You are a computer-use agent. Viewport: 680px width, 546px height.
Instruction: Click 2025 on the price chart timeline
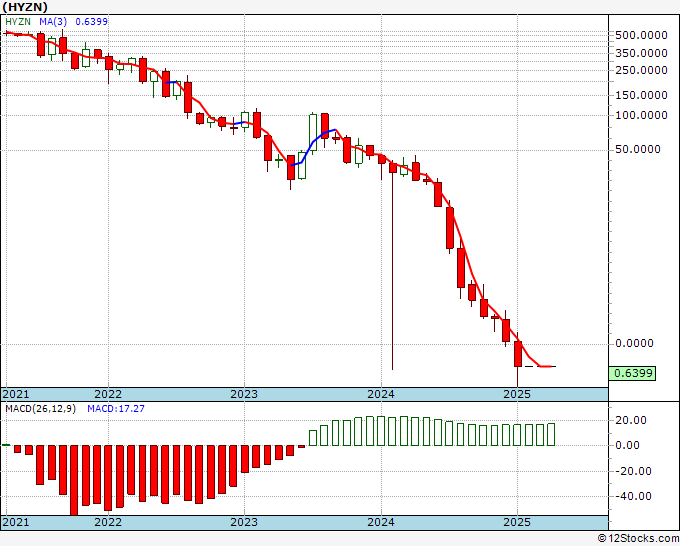(517, 394)
